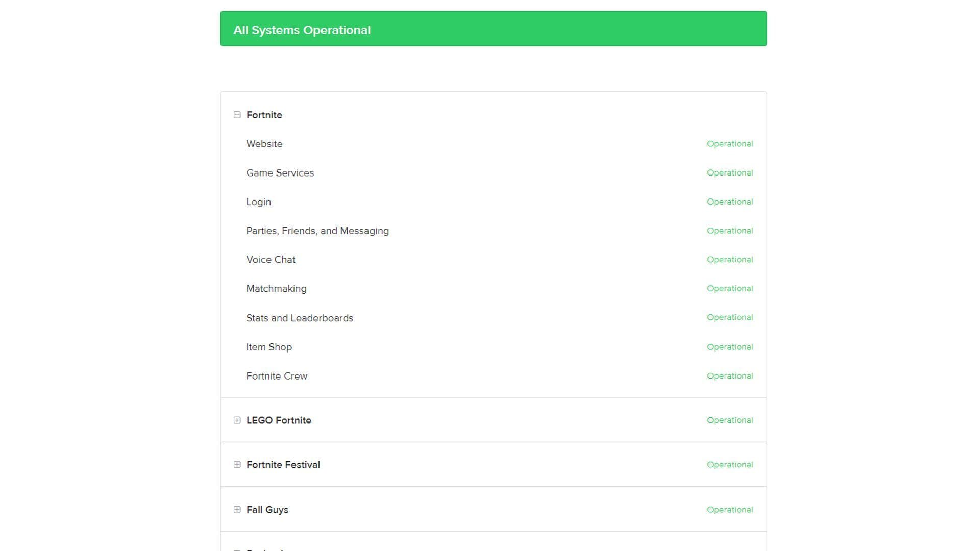
Task: Click the Voice Chat component label
Action: pos(271,260)
